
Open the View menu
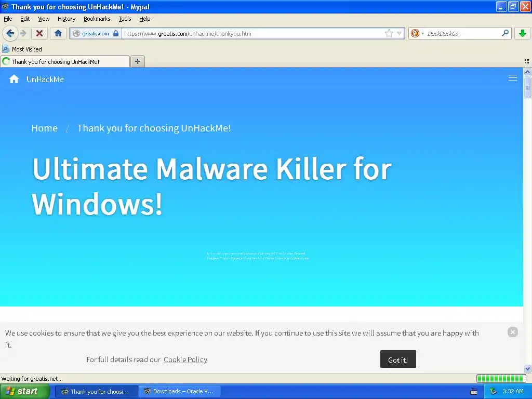pos(44,19)
